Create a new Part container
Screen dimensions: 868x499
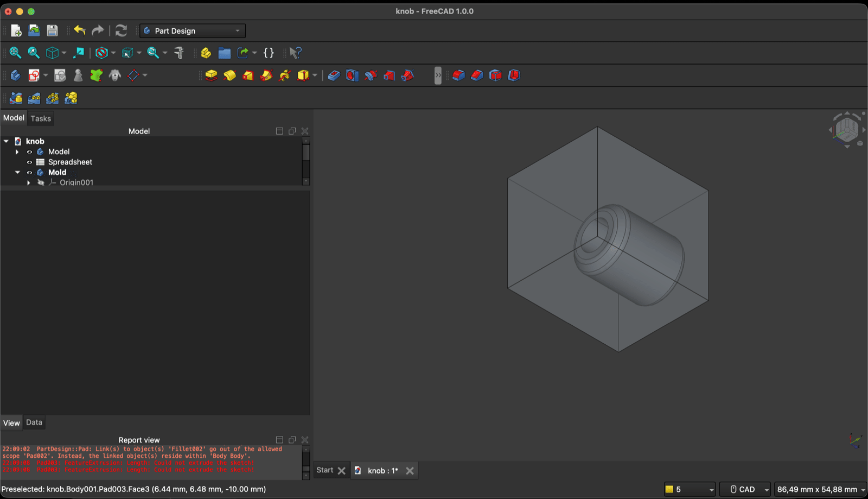pyautogui.click(x=206, y=53)
